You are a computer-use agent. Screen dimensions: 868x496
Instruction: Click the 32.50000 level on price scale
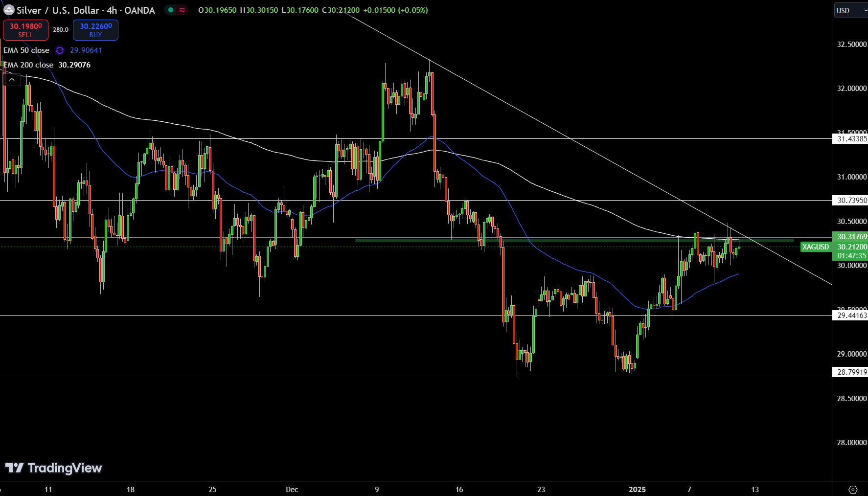(x=852, y=45)
